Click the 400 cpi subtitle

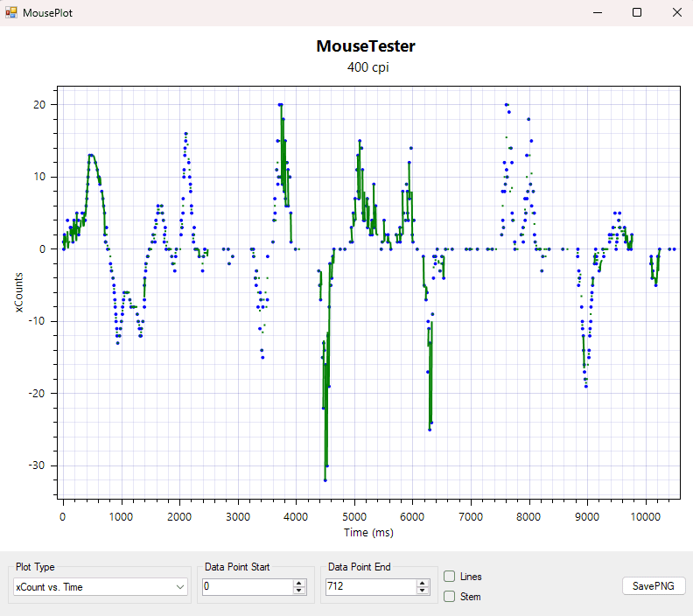pos(367,67)
